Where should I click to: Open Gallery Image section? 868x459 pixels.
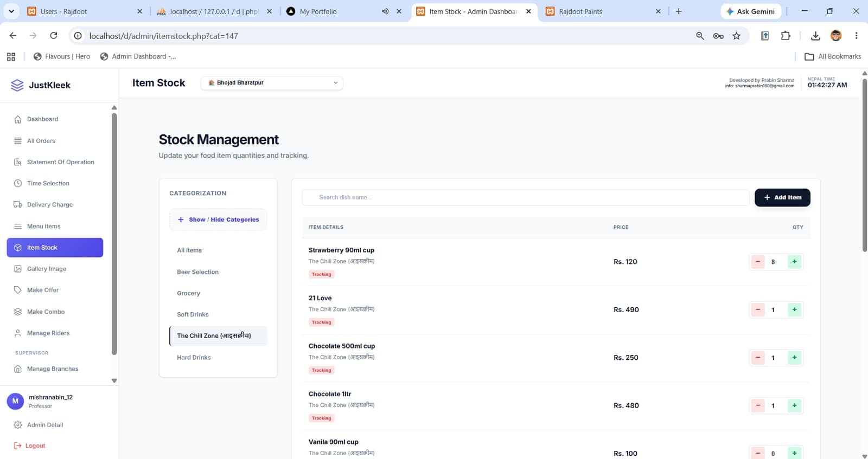[x=55, y=269]
